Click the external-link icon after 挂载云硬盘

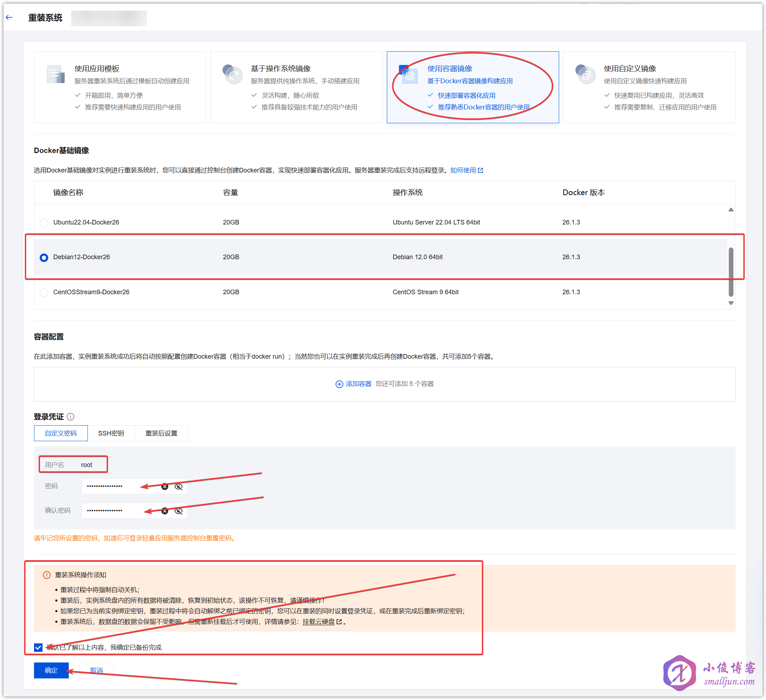[x=339, y=621]
